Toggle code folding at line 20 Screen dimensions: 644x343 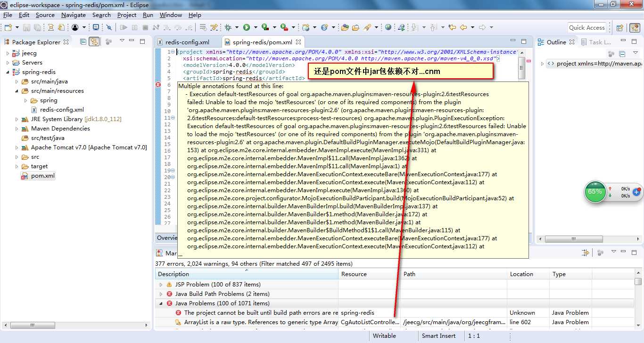tap(173, 177)
